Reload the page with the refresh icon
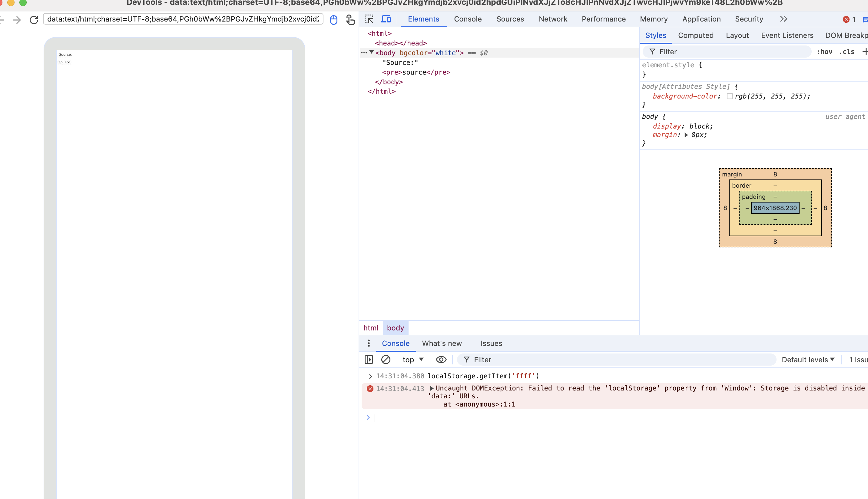 click(x=34, y=20)
